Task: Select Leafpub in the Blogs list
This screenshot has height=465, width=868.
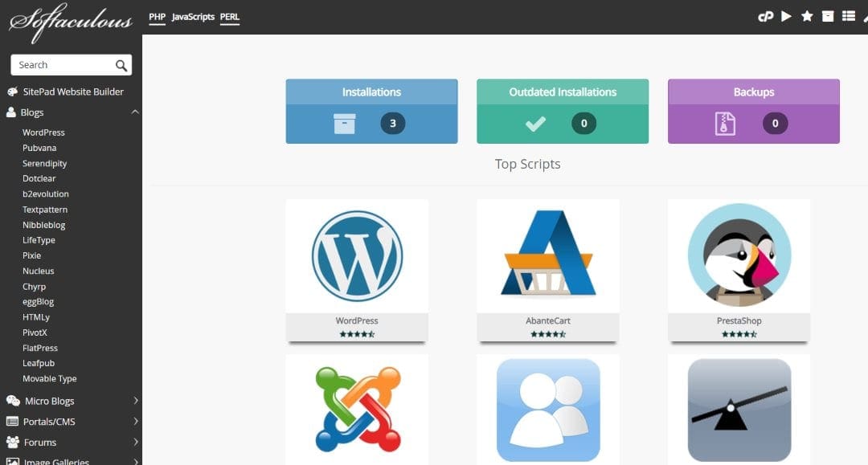Action: coord(39,363)
